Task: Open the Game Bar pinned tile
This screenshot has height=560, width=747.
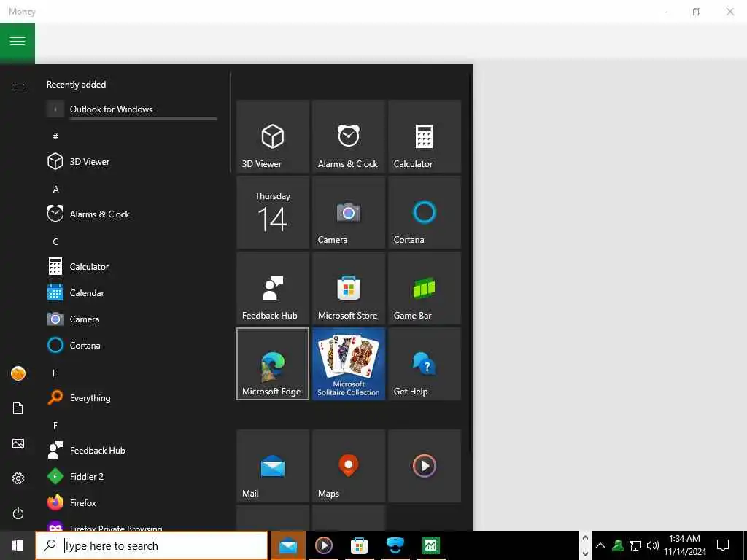Action: tap(425, 288)
